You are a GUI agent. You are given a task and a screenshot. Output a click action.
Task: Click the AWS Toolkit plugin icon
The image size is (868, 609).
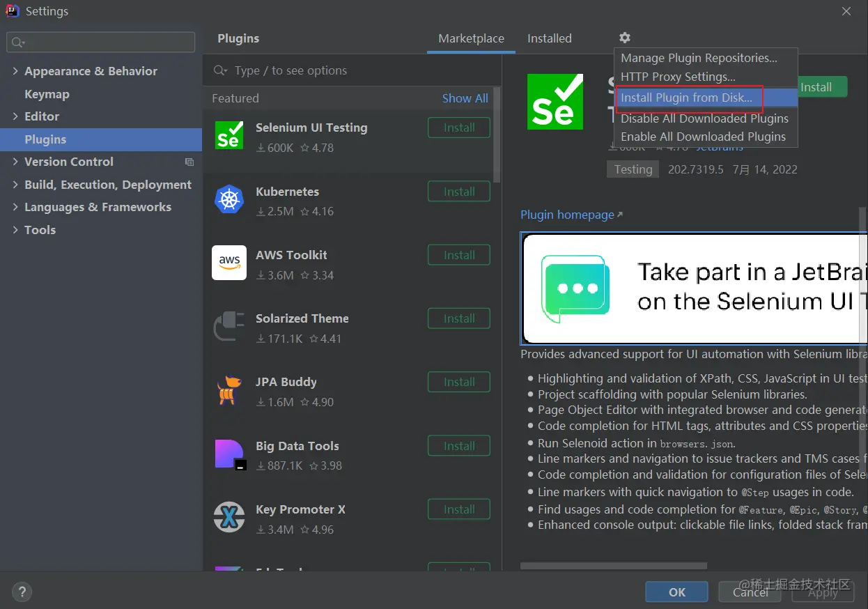(x=229, y=263)
